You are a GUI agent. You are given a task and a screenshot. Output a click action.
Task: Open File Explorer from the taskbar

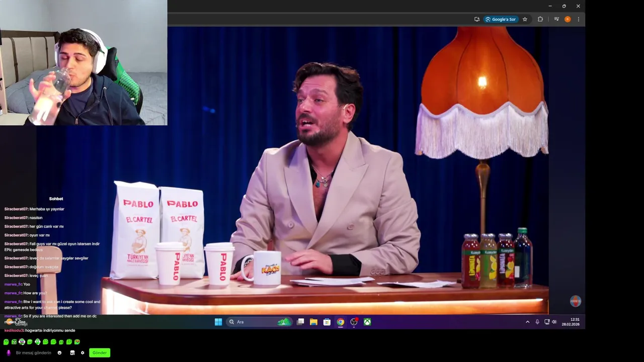click(313, 322)
